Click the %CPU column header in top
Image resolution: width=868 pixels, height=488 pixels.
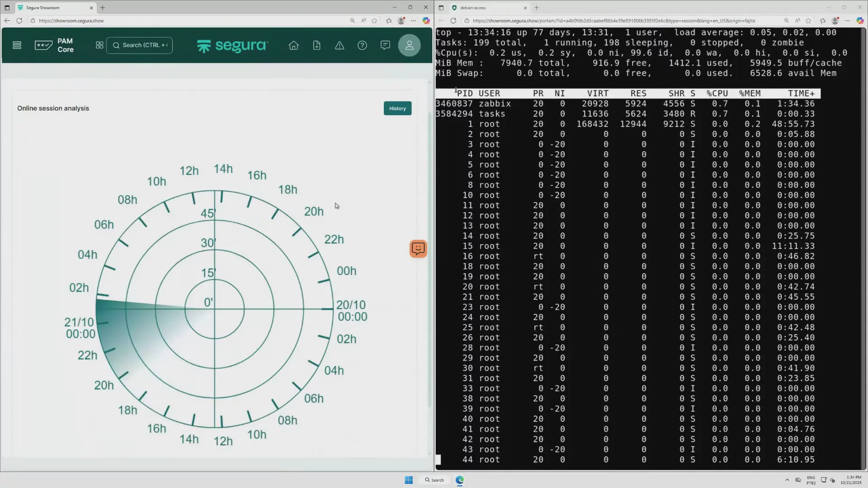click(717, 94)
